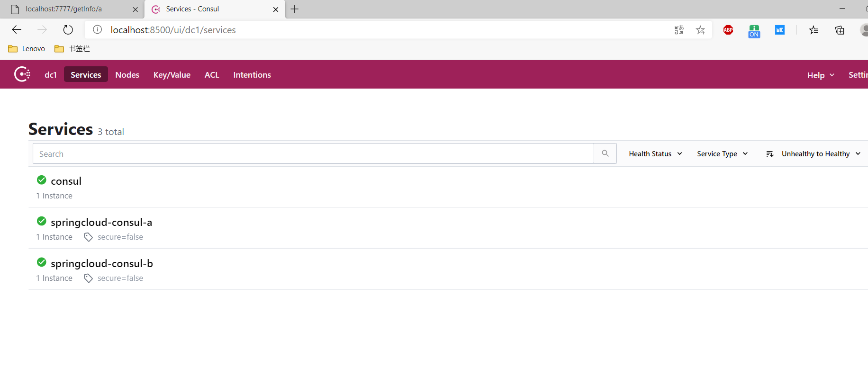Click the translate page icon
Screen dimensions: 868x368
click(679, 30)
